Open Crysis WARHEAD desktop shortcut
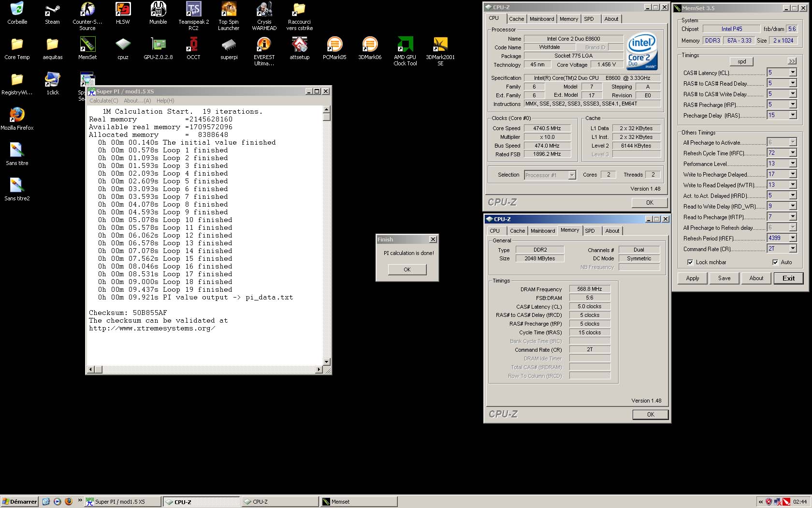Viewport: 812px width, 508px height. pos(264,16)
